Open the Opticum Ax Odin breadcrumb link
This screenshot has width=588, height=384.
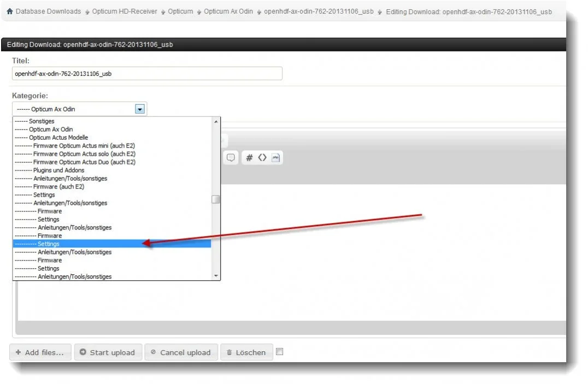228,11
